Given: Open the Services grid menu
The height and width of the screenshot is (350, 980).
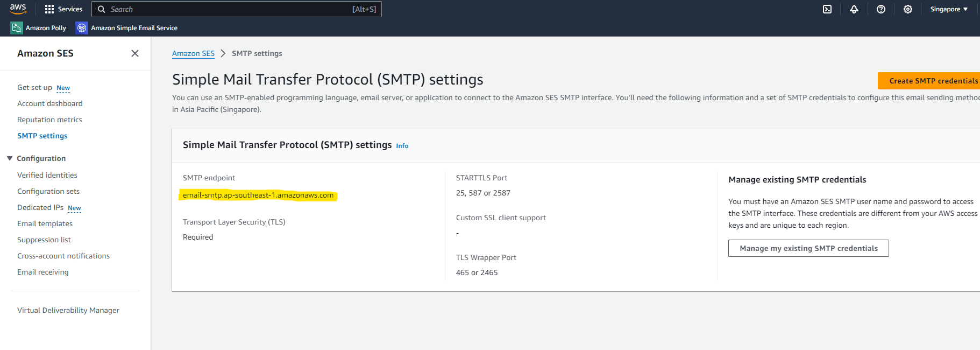Looking at the screenshot, I should (49, 9).
